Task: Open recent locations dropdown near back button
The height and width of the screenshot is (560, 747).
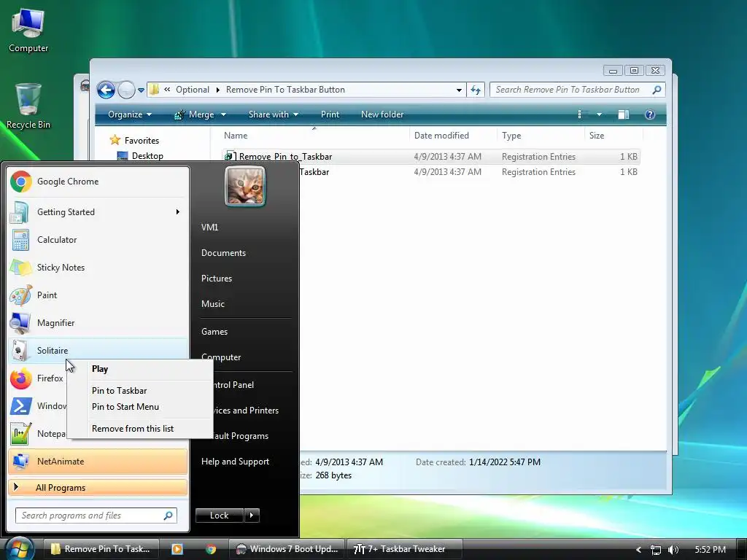Action: tap(141, 90)
